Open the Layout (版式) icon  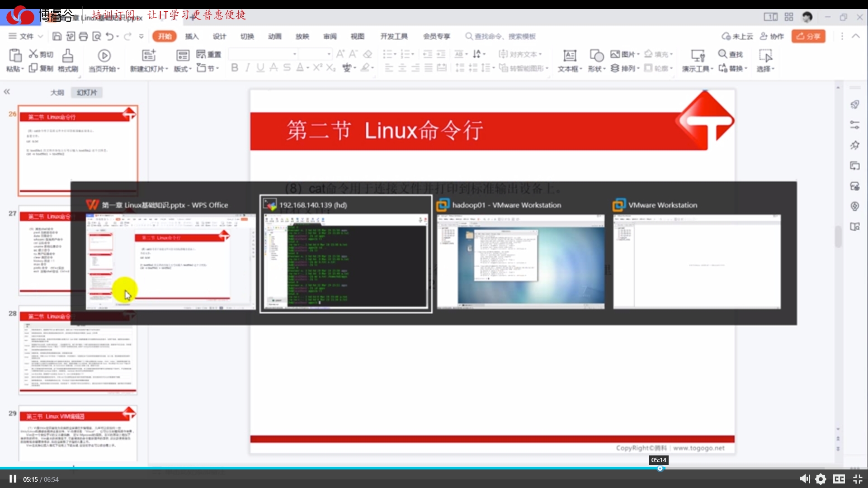point(183,55)
